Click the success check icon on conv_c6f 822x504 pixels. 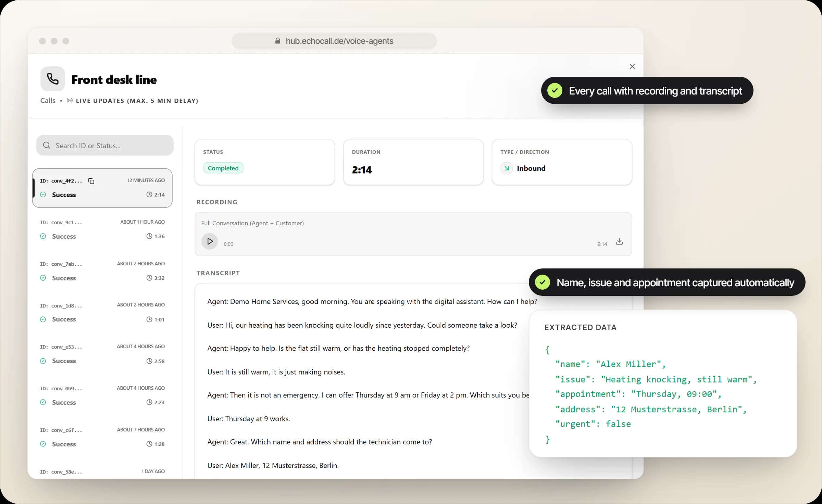[x=43, y=444]
